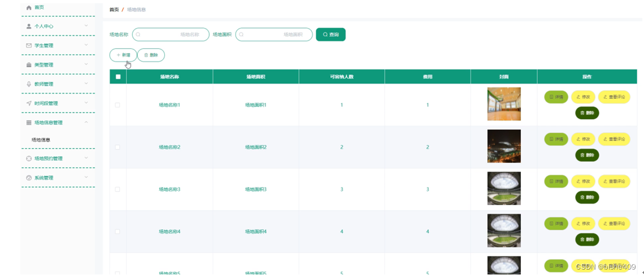Tick the checkbox for 场地名称3 row

[x=117, y=189]
